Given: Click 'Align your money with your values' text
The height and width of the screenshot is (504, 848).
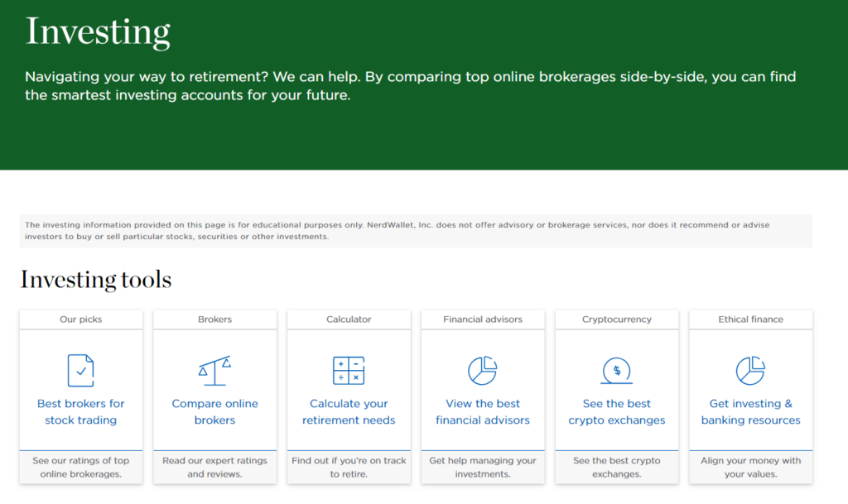Looking at the screenshot, I should tap(750, 468).
